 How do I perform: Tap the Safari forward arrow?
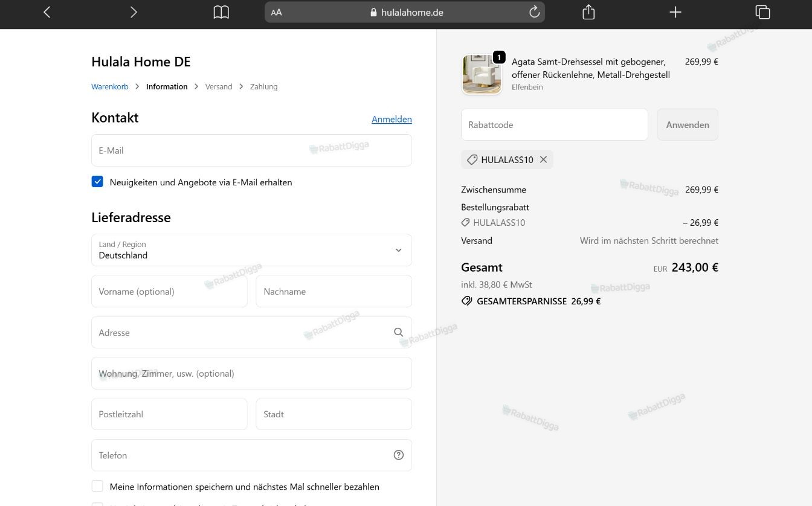(x=134, y=12)
